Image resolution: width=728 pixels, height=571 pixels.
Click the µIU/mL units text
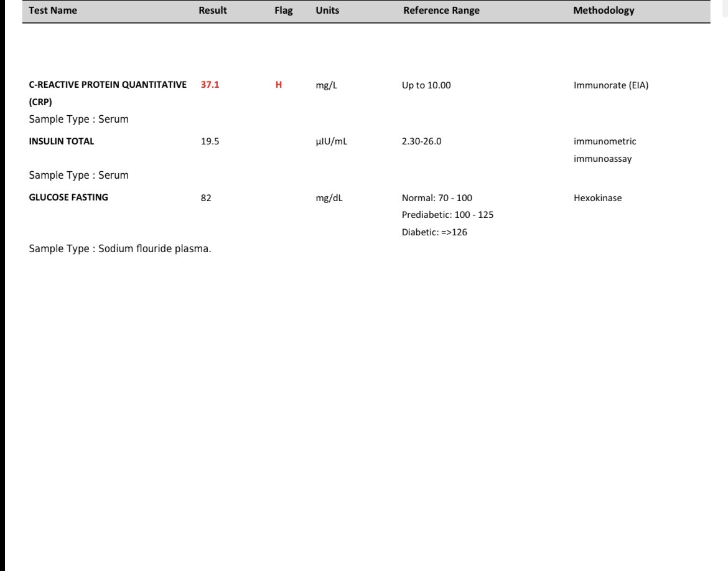point(332,141)
